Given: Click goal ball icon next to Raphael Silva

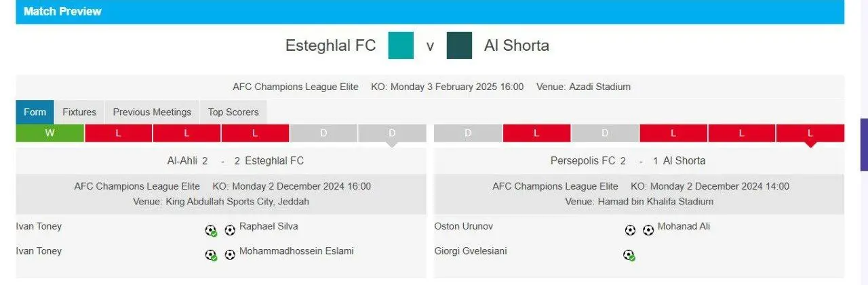Looking at the screenshot, I should [x=230, y=230].
